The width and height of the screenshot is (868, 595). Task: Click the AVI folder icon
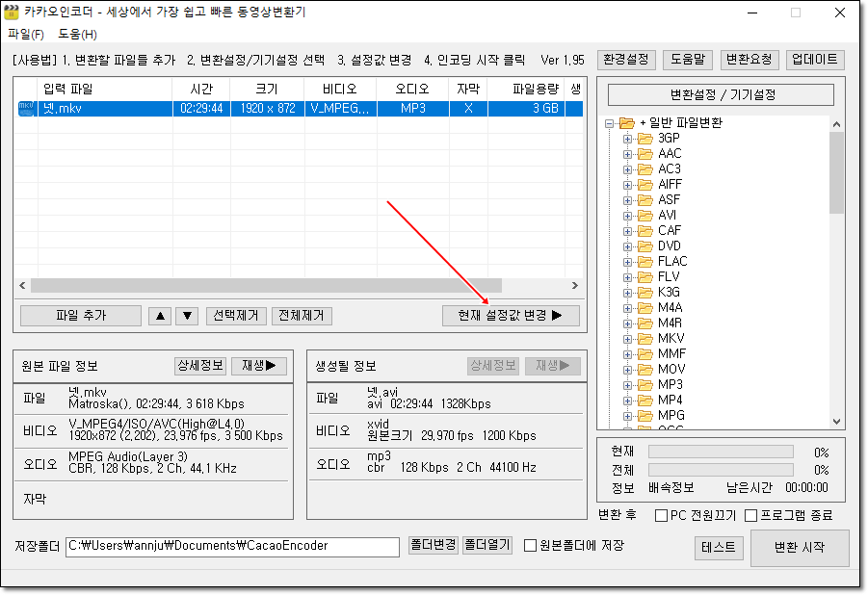644,216
